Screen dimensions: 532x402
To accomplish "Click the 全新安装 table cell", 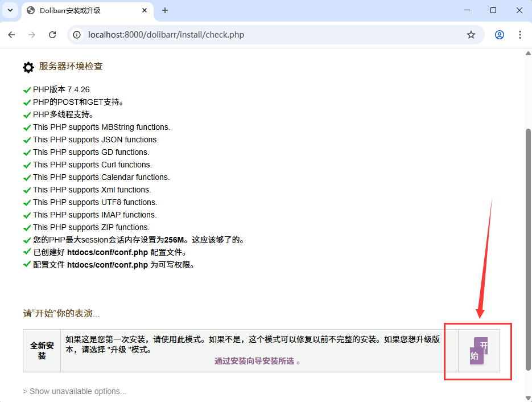I will click(42, 351).
